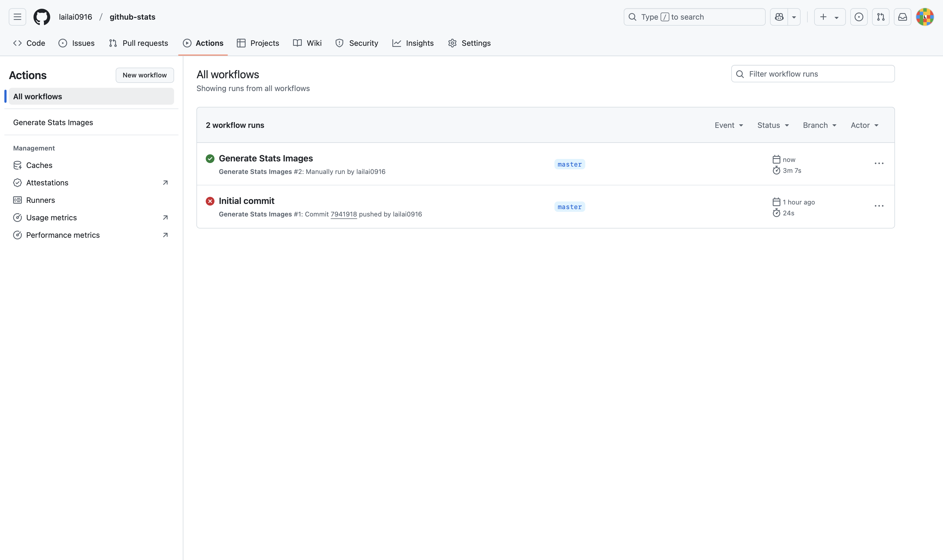Screen dimensions: 943x560
Task: Expand the Status filter dropdown
Action: (773, 125)
